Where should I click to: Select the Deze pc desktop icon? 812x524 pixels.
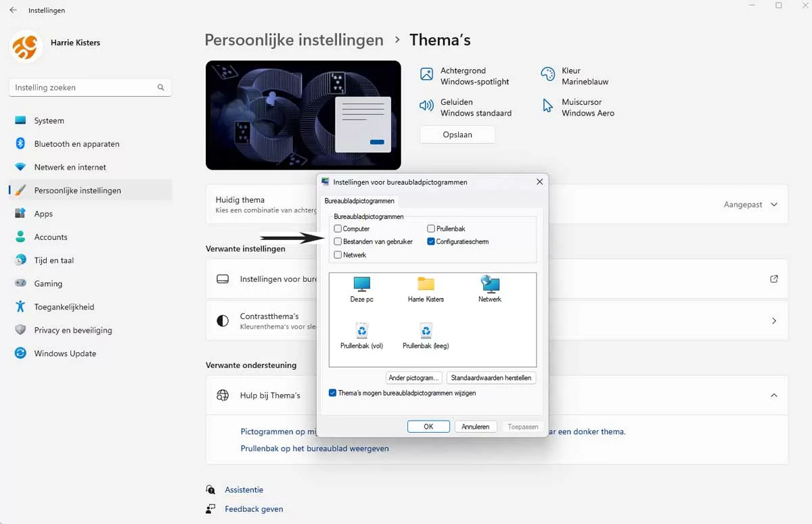tap(362, 289)
